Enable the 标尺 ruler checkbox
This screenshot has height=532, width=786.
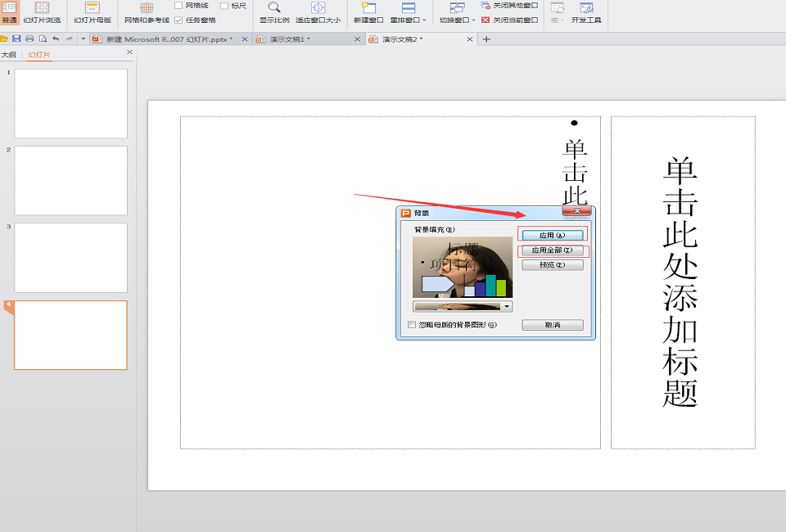click(224, 6)
